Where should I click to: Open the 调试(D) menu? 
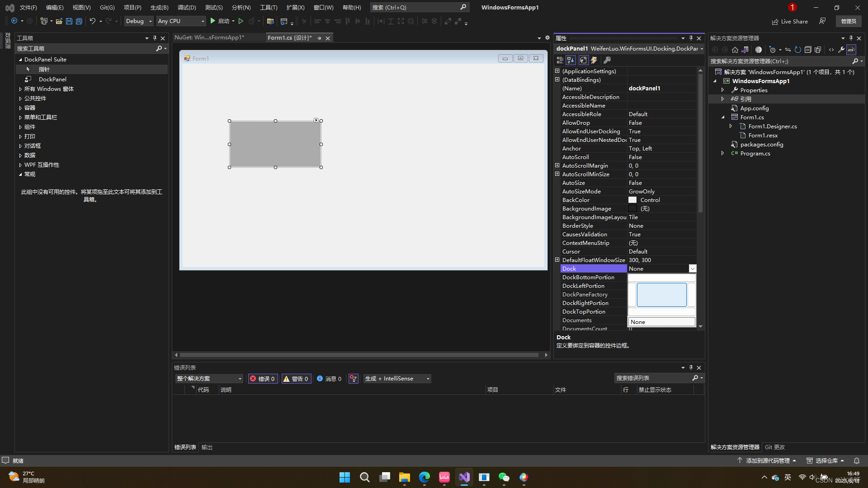(x=187, y=8)
